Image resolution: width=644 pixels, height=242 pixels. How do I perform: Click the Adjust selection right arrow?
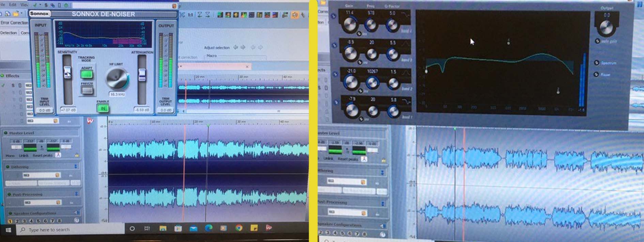click(243, 47)
